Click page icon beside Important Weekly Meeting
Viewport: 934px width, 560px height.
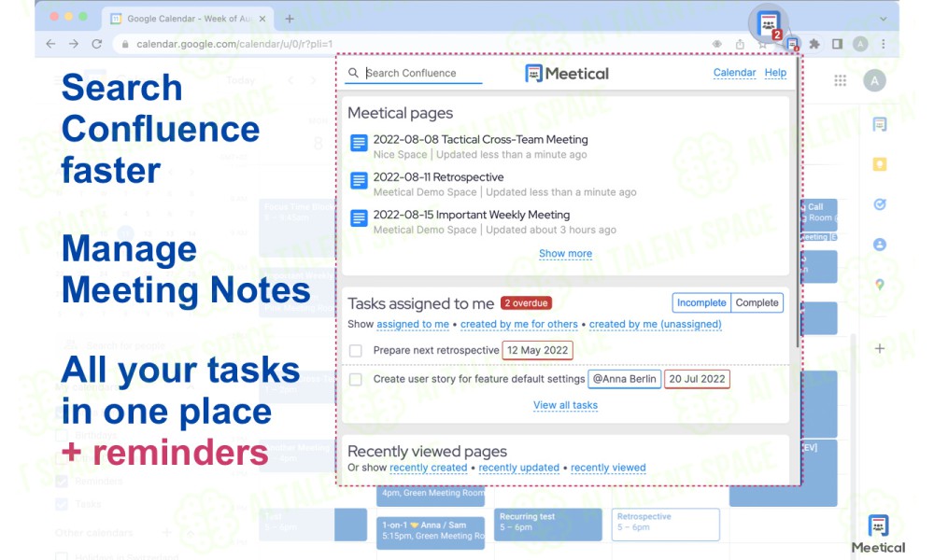pyautogui.click(x=359, y=217)
